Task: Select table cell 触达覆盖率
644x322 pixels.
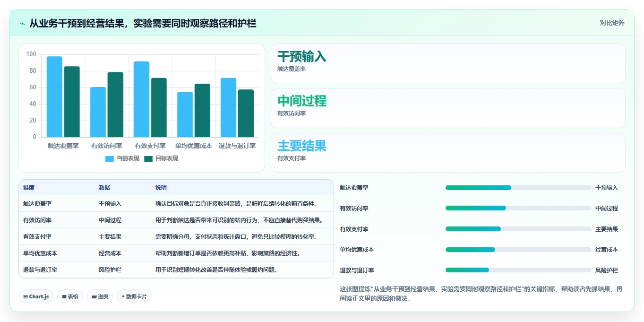Action: click(x=37, y=204)
